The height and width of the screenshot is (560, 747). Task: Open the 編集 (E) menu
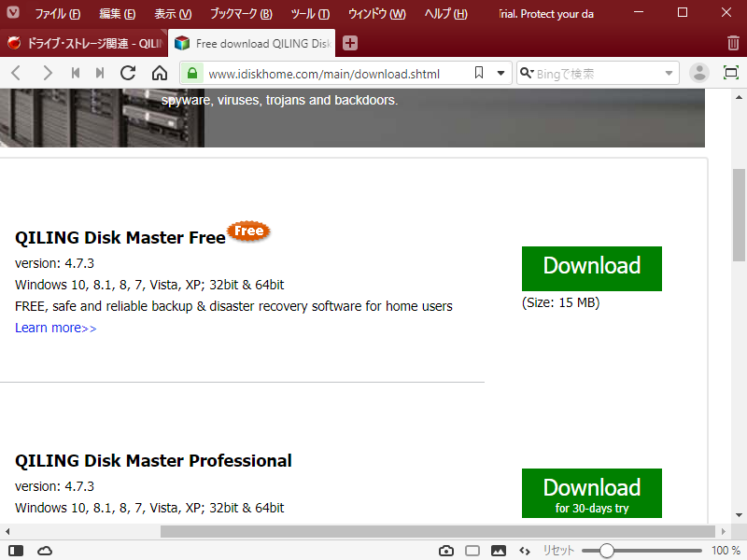click(x=118, y=14)
